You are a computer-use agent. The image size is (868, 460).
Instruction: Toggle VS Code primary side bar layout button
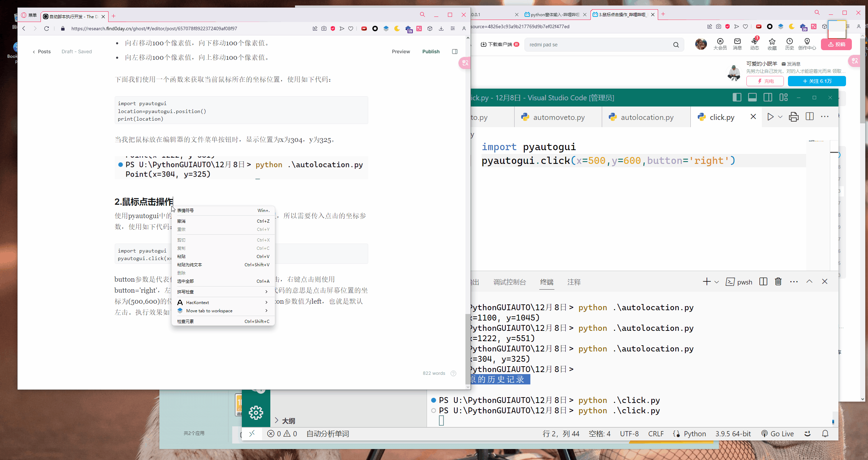[x=737, y=98]
